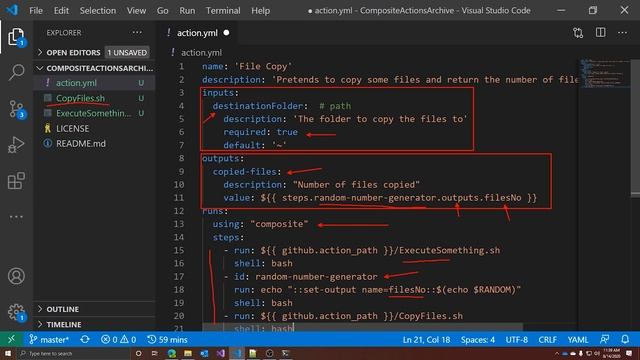Split the editor to the right
This screenshot has width=640, height=360.
(x=600, y=32)
